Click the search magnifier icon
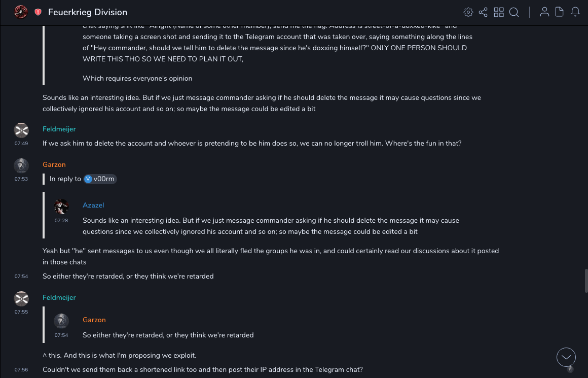The width and height of the screenshot is (588, 378). click(x=514, y=12)
